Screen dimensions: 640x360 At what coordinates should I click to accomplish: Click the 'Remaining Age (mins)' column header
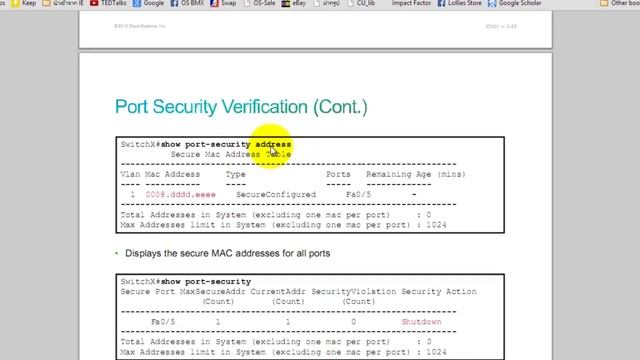pos(416,174)
